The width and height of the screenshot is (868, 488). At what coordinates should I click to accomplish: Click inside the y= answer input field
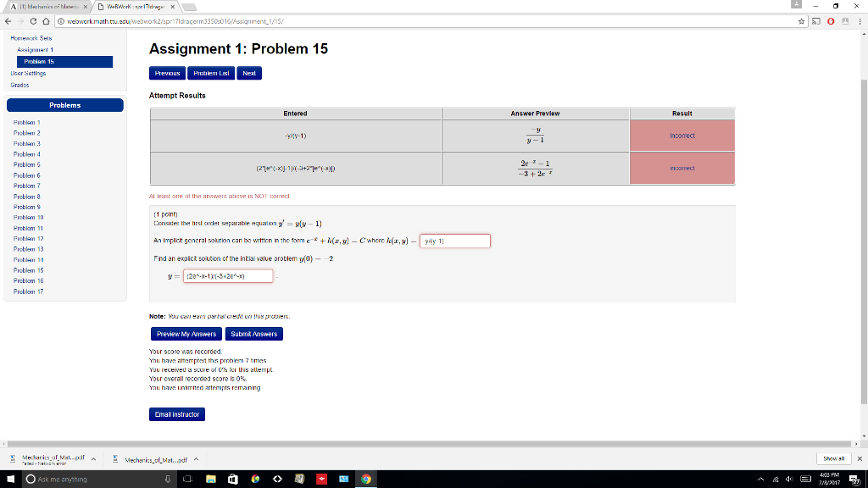[x=227, y=275]
